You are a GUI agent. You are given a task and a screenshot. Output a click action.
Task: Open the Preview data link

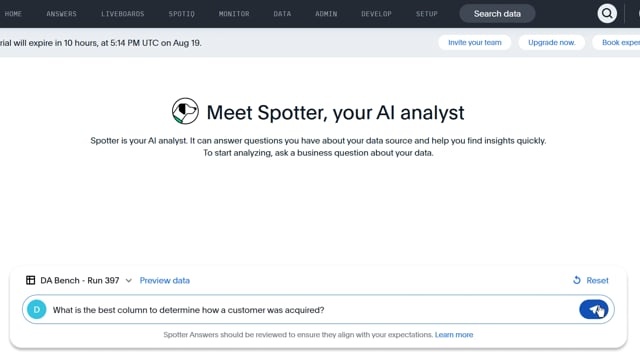tap(164, 280)
